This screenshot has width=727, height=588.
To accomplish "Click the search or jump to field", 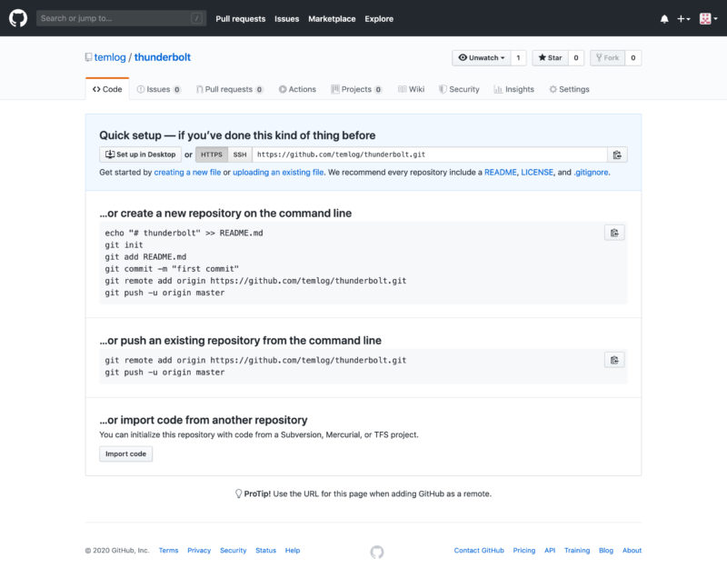I will tap(122, 18).
